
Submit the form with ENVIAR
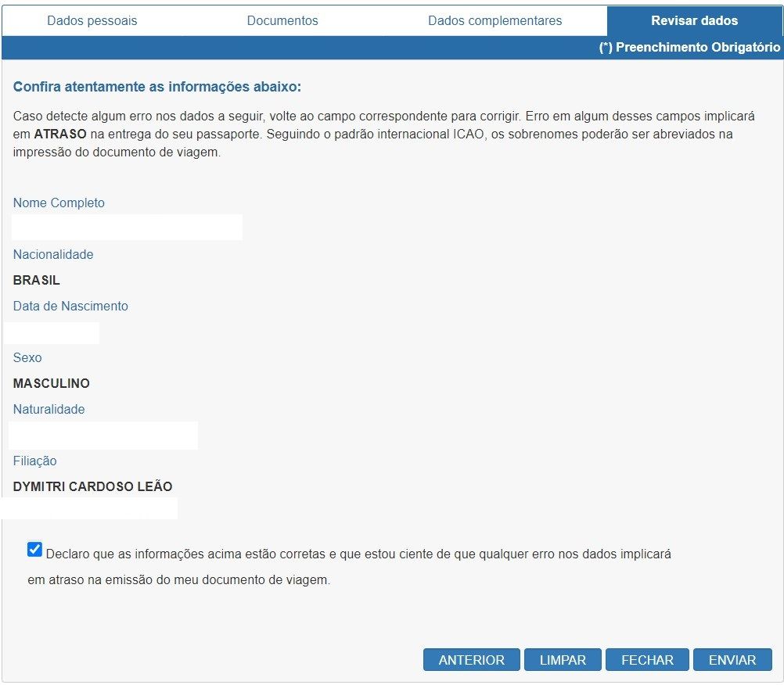(x=732, y=660)
